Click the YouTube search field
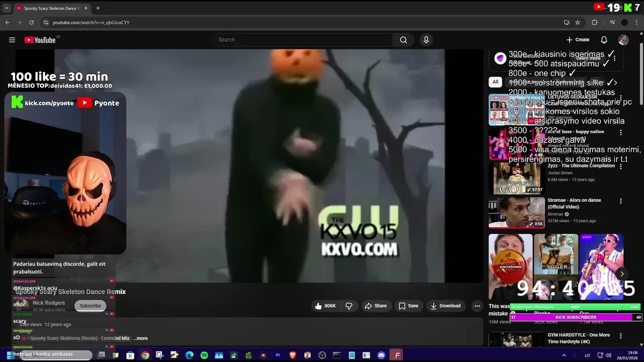This screenshot has height=362, width=644. [303, 40]
